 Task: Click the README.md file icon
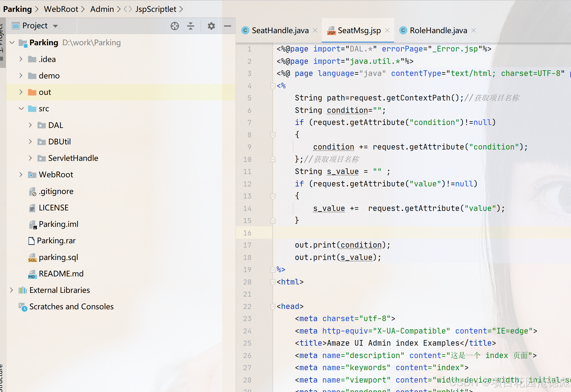pos(32,274)
